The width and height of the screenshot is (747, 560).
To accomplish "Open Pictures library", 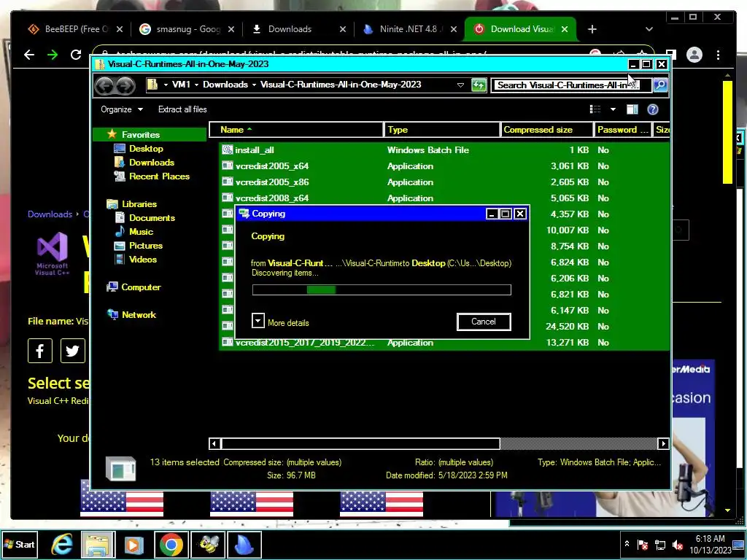I will tap(146, 246).
